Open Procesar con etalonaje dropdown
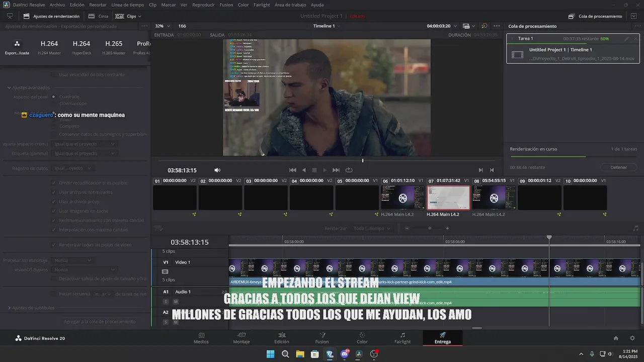644x362 pixels. (72, 260)
